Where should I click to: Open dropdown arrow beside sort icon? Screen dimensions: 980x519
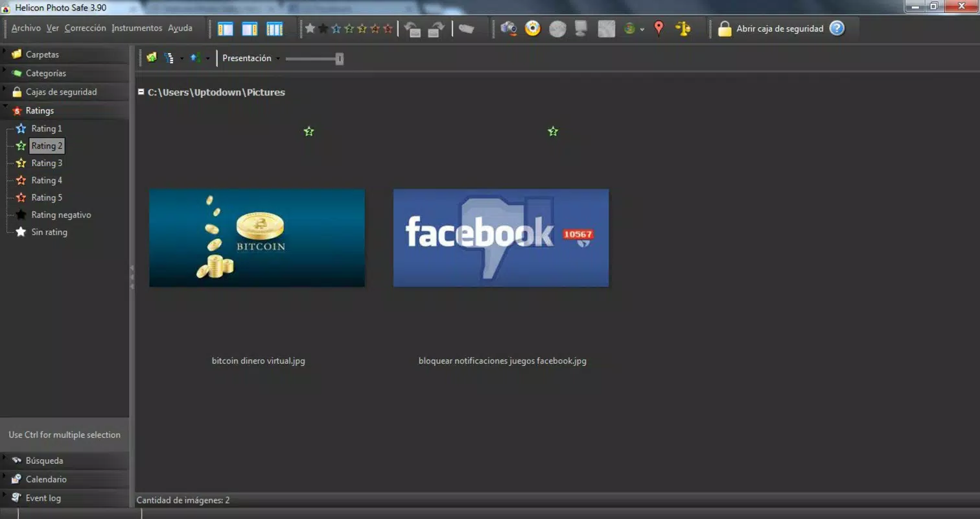pyautogui.click(x=207, y=58)
